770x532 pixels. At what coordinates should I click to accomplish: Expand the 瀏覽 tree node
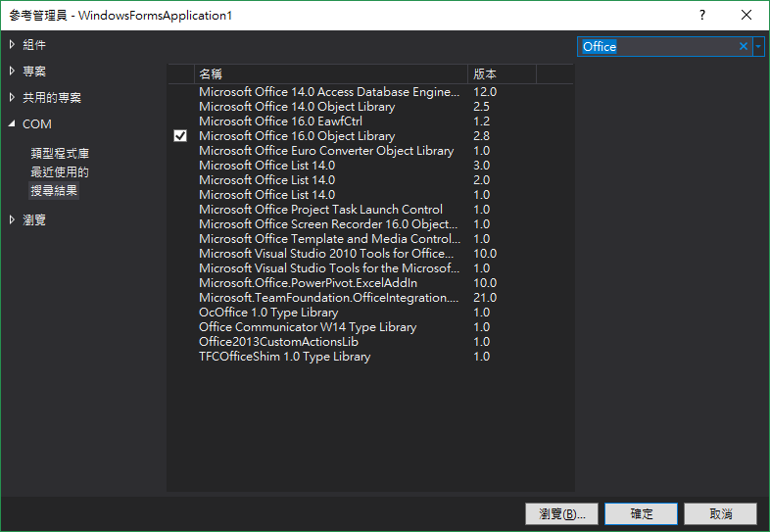[x=12, y=220]
